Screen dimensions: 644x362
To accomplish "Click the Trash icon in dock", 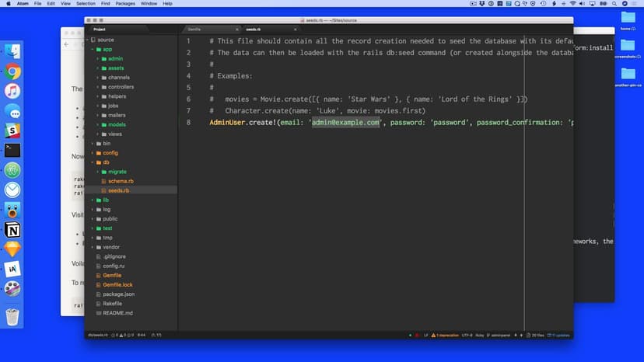I will click(x=12, y=316).
